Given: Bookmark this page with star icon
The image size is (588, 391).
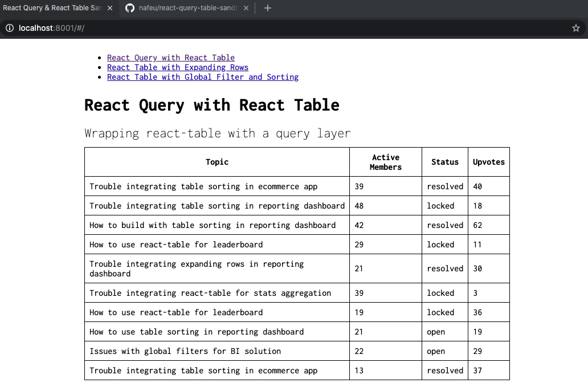Looking at the screenshot, I should (575, 28).
